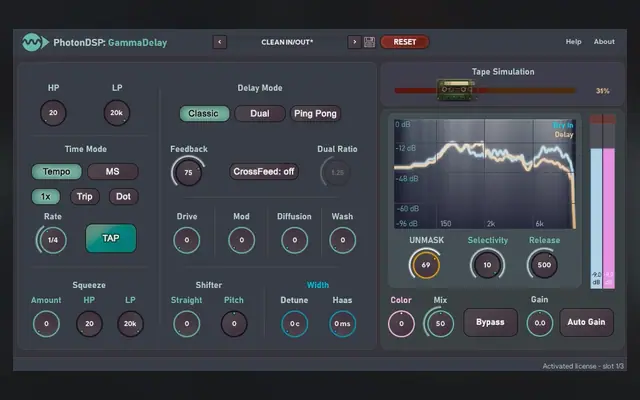The width and height of the screenshot is (640, 400).
Task: Toggle the CrossFeed: off button
Action: point(264,171)
